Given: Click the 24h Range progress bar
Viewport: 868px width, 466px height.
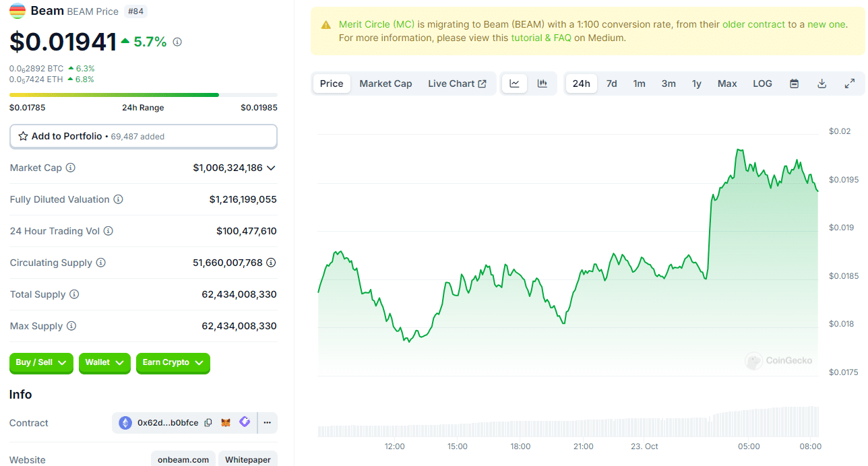Looking at the screenshot, I should point(143,95).
